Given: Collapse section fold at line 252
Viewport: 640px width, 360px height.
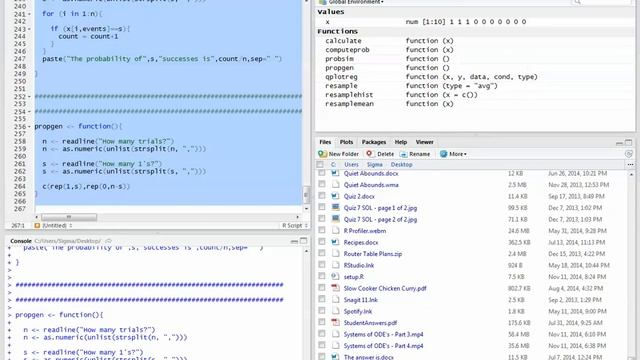Looking at the screenshot, I should (29, 97).
